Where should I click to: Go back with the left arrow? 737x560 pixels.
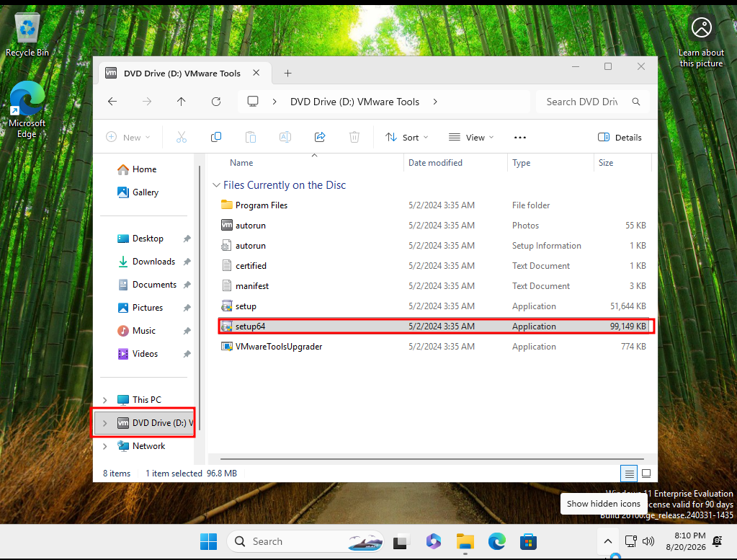112,102
